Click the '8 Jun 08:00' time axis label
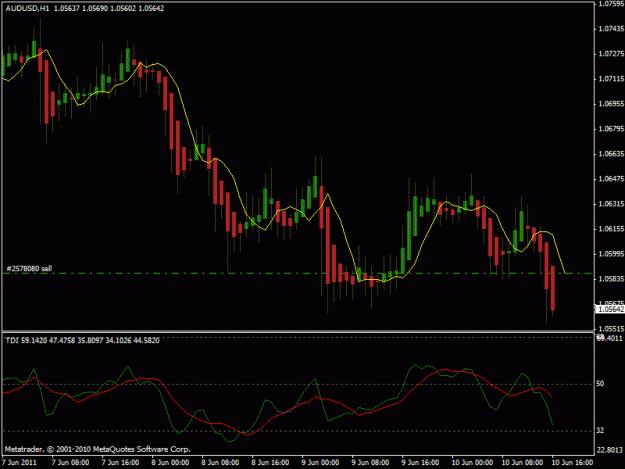Screen dimensions: 625x469 (x=220, y=462)
